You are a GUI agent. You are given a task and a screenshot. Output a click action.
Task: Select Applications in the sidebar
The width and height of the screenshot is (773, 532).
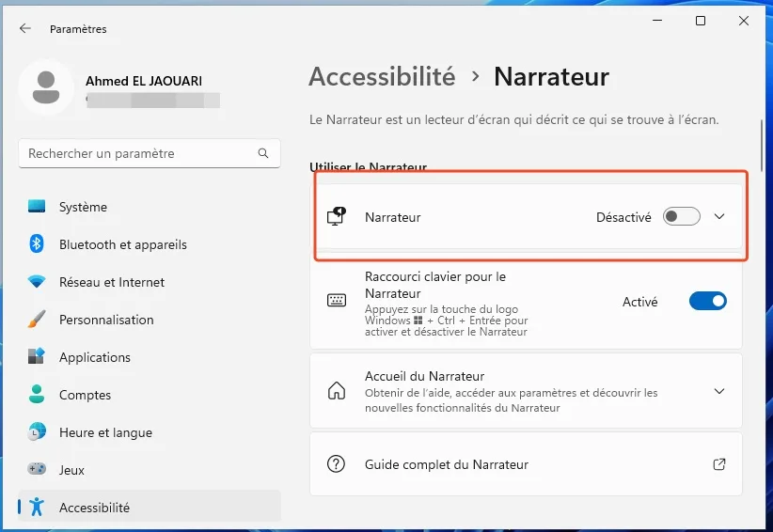coord(150,357)
